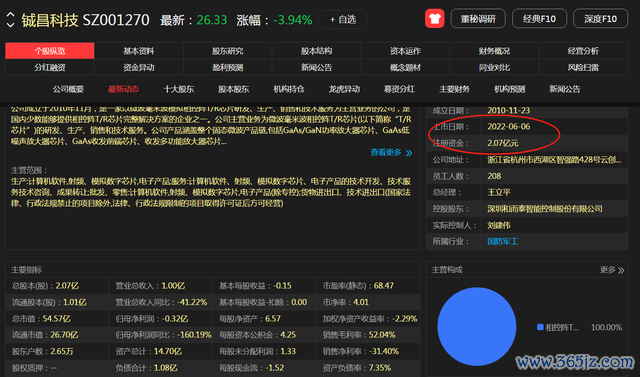Click the double chevron after 查看更多

(409, 153)
